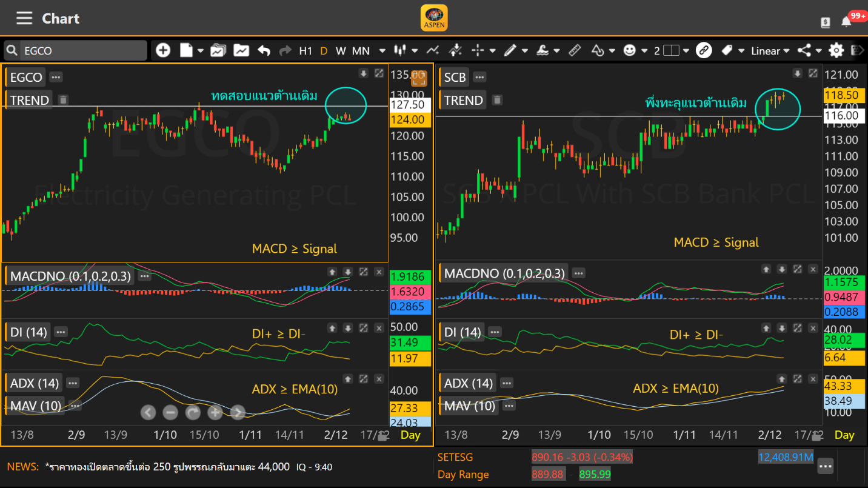This screenshot has width=868, height=488.
Task: Open the Linear scale dropdown
Action: coord(770,51)
